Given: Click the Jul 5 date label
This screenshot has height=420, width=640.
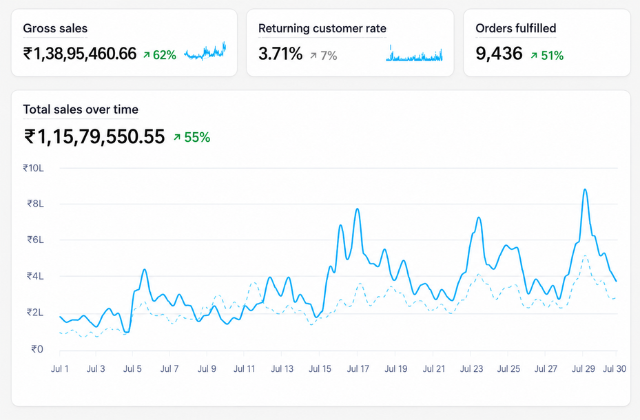Looking at the screenshot, I should click(x=132, y=369).
